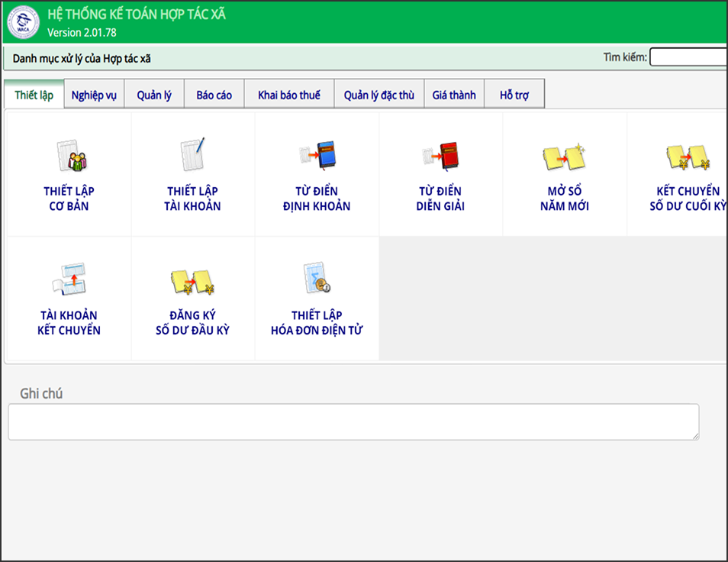The width and height of the screenshot is (728, 562).
Task: Open the Thiết lập cơ bản icon
Action: coord(72,156)
